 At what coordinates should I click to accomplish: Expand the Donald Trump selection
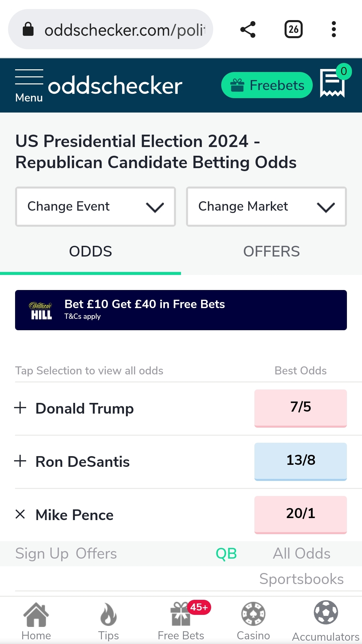pyautogui.click(x=20, y=408)
